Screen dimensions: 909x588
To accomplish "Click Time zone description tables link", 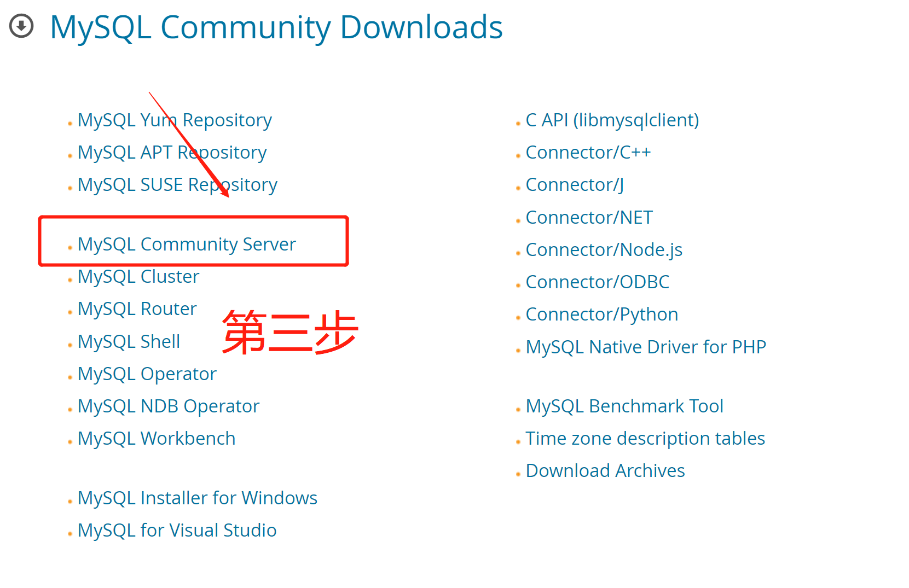I will (645, 439).
